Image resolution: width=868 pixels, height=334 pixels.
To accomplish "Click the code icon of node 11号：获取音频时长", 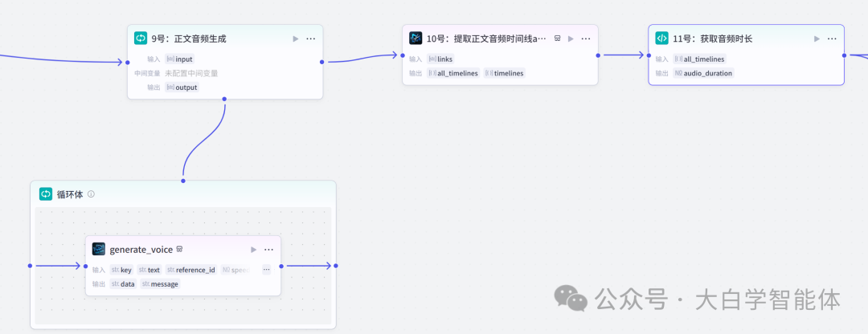I will (x=662, y=39).
